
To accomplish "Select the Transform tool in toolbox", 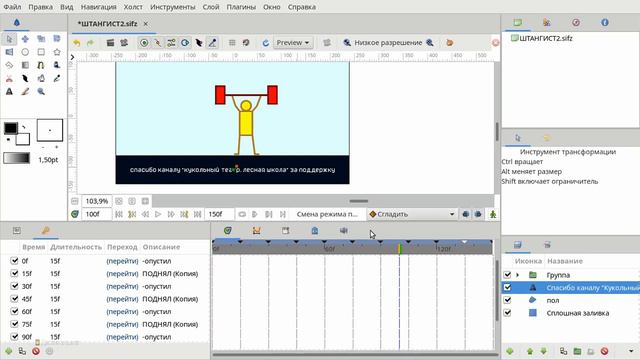I will pos(9,39).
